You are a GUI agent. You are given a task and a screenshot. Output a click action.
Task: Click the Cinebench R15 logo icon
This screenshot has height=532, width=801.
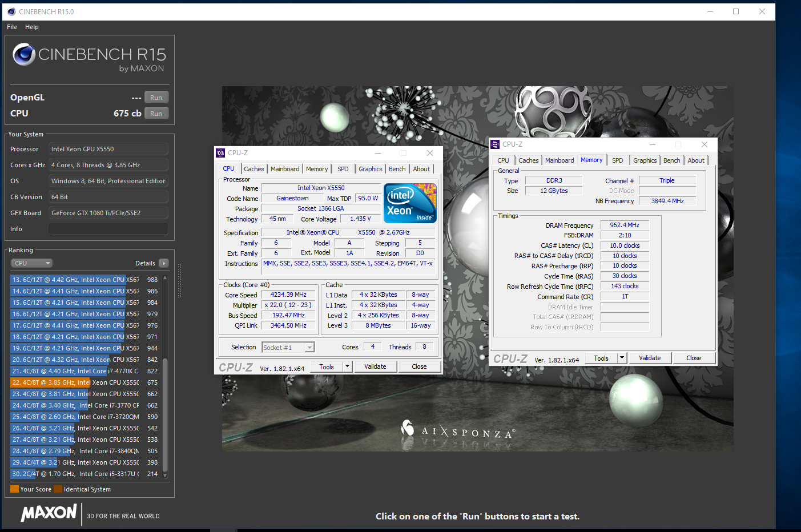[x=24, y=54]
